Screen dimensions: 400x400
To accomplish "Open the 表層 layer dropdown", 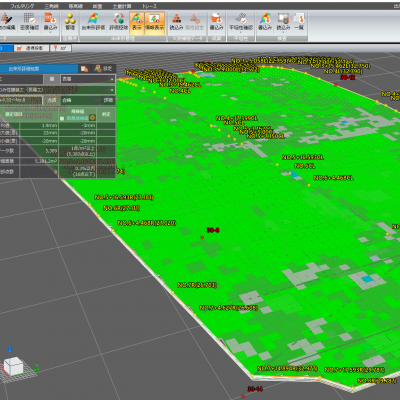I will (x=88, y=79).
